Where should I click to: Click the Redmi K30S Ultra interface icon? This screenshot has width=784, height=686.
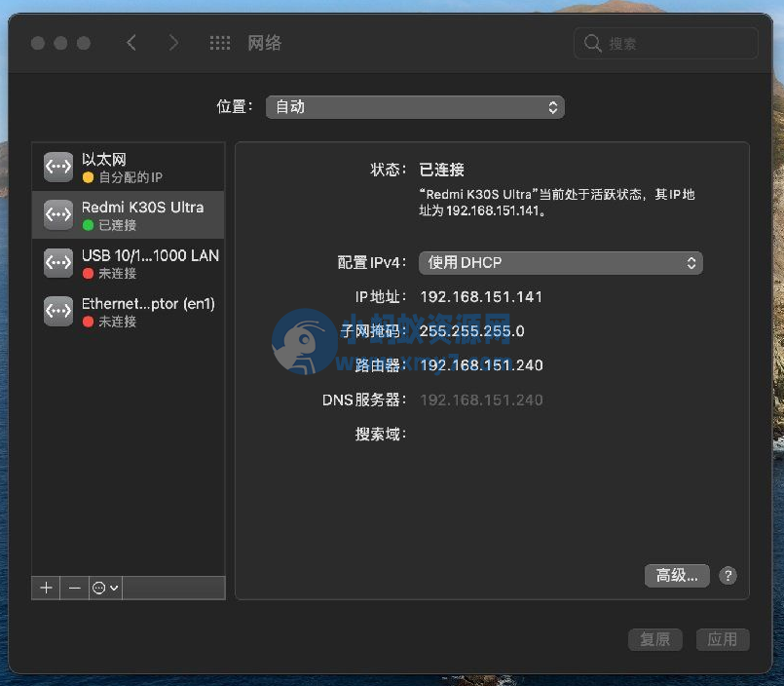pos(58,214)
